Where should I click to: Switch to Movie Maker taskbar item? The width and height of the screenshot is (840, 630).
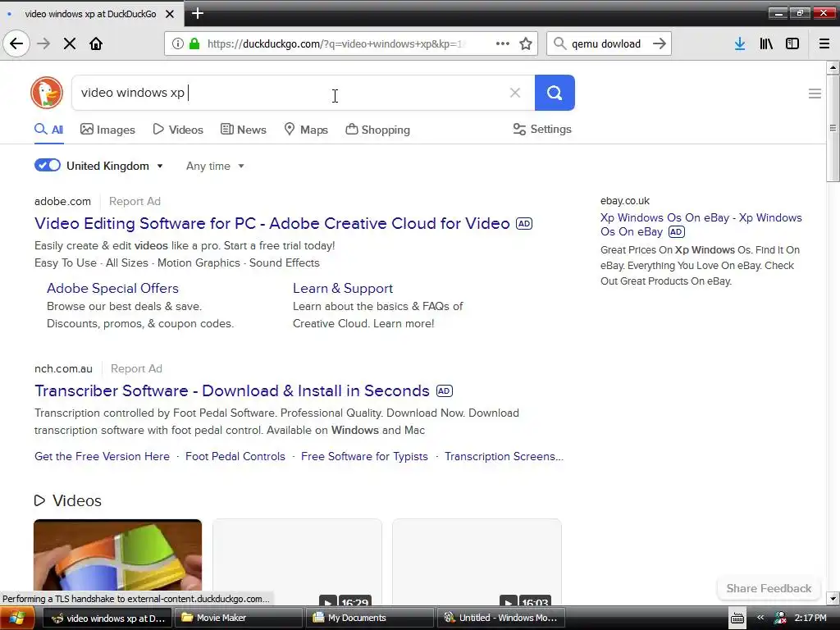240,618
